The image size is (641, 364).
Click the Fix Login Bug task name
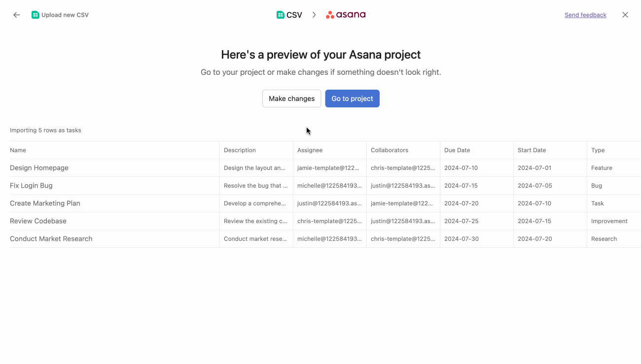pos(31,186)
